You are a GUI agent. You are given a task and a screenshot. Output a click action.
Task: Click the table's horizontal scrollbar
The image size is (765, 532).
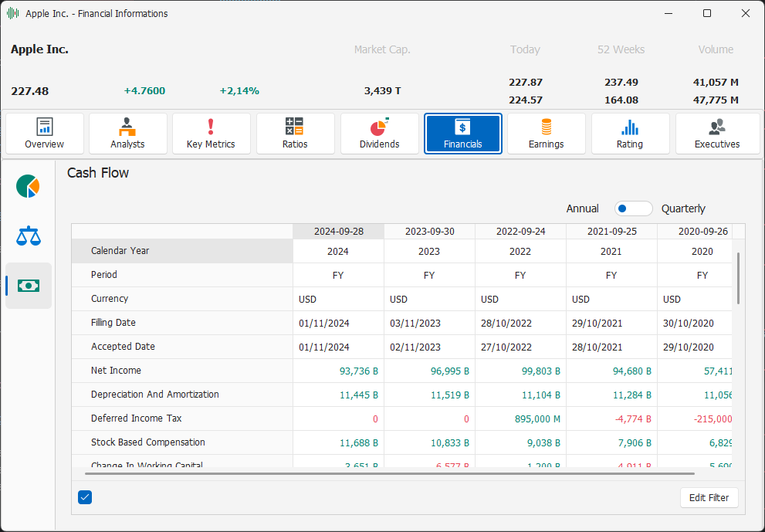pos(389,473)
